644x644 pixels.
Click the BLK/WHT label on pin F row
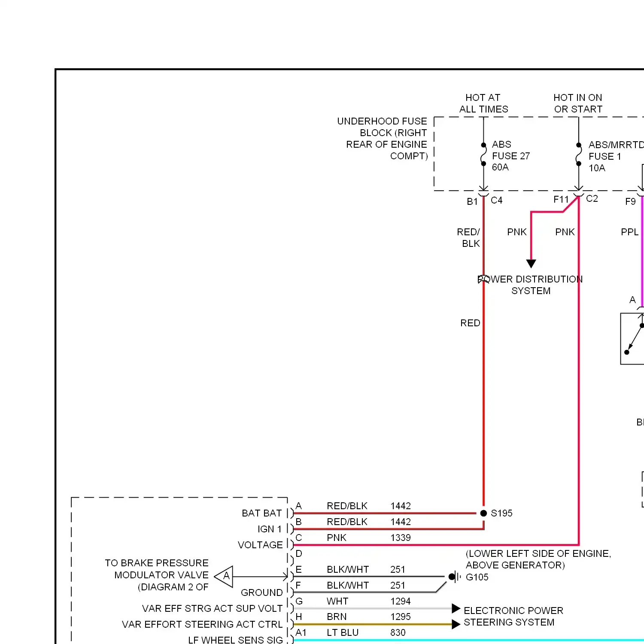point(348,585)
